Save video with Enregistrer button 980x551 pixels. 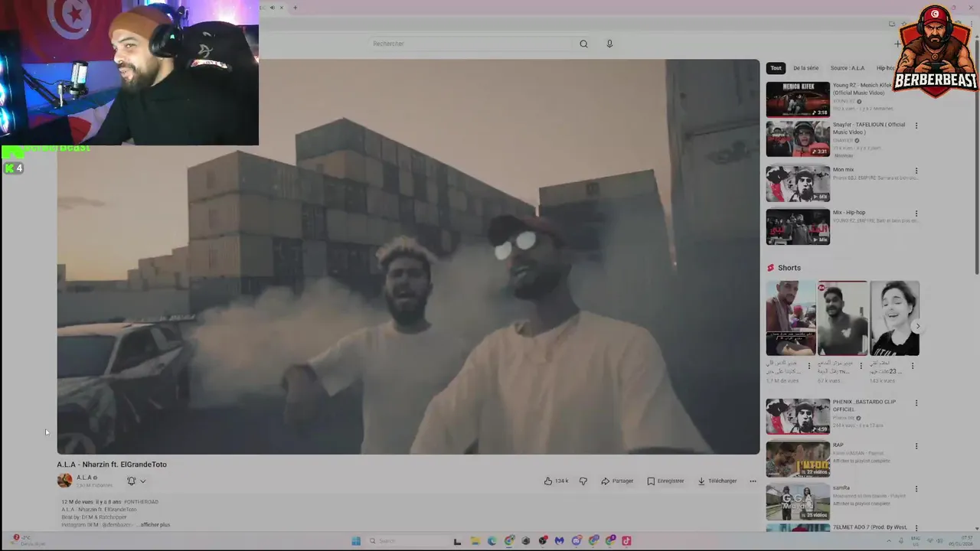pos(665,481)
